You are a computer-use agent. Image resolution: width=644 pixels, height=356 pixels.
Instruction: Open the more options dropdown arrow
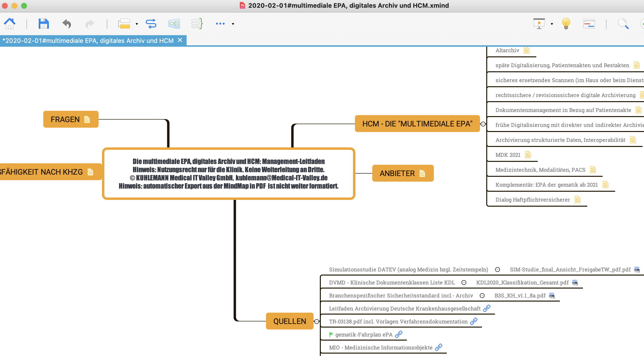(x=233, y=24)
